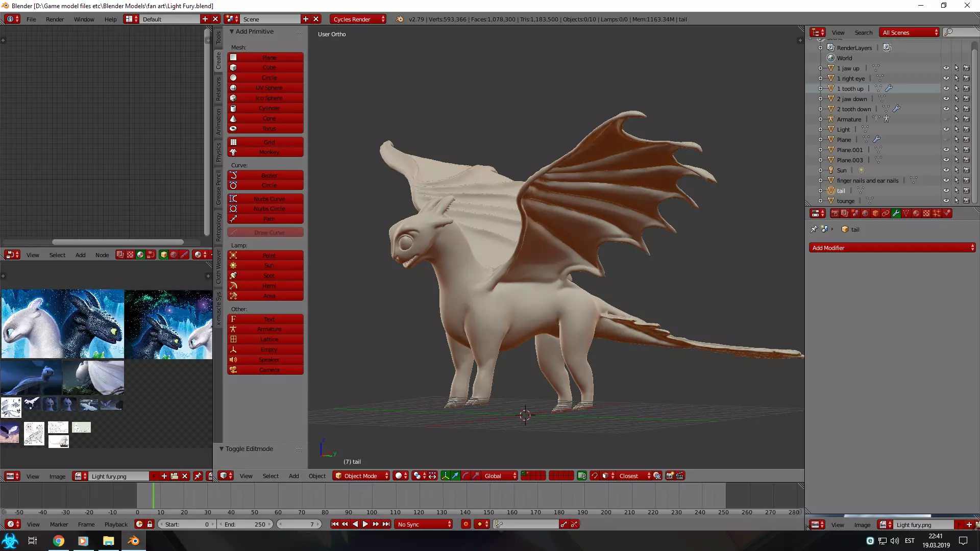Viewport: 980px width, 551px height.
Task: Collapse the Add Primitive panel
Action: [x=232, y=32]
